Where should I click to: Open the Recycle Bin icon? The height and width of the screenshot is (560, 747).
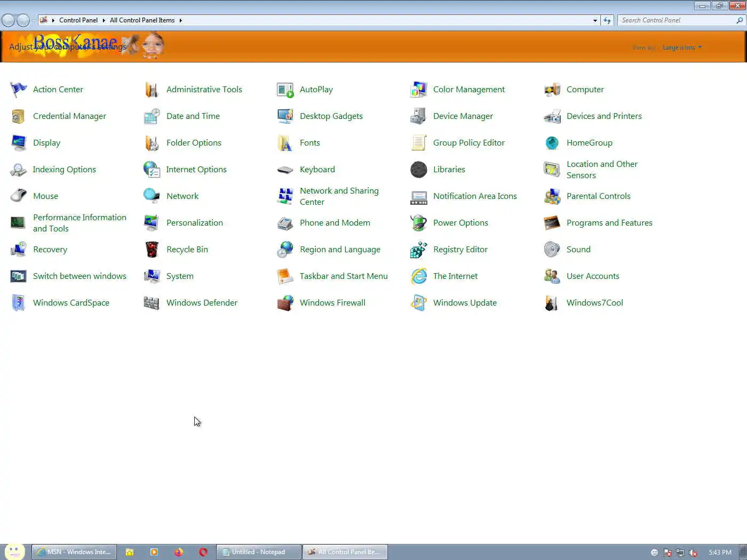152,250
